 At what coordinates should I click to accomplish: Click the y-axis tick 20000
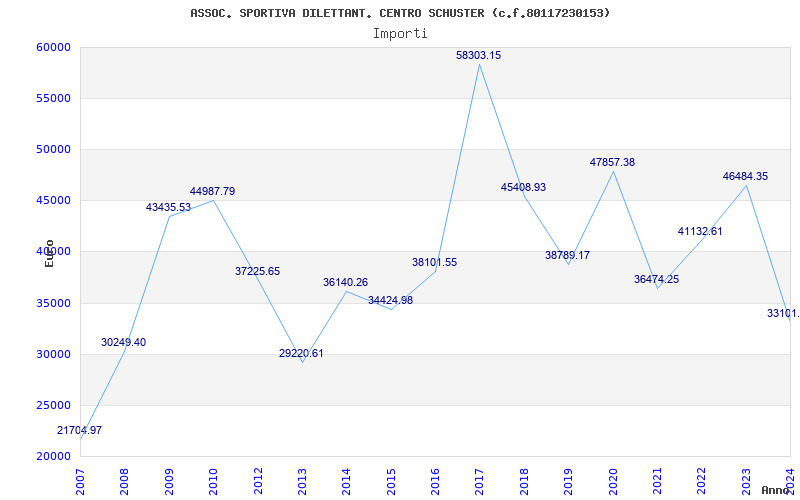pyautogui.click(x=53, y=457)
